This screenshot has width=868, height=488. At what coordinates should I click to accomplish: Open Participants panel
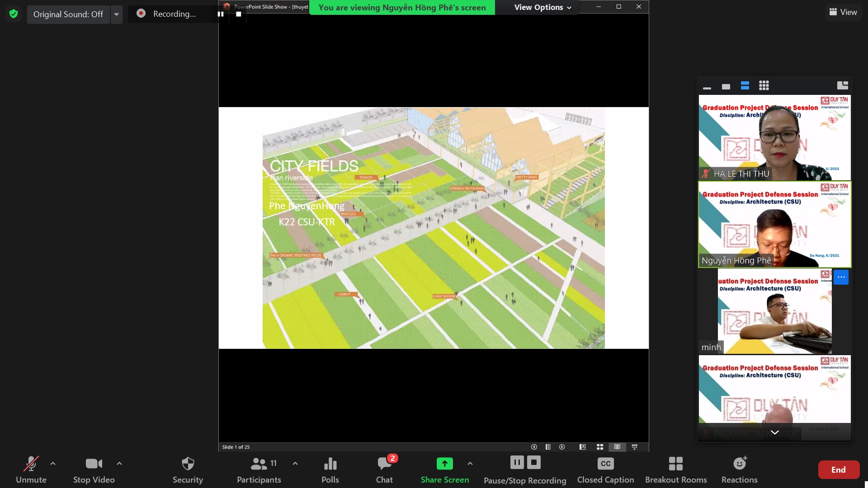coord(259,470)
